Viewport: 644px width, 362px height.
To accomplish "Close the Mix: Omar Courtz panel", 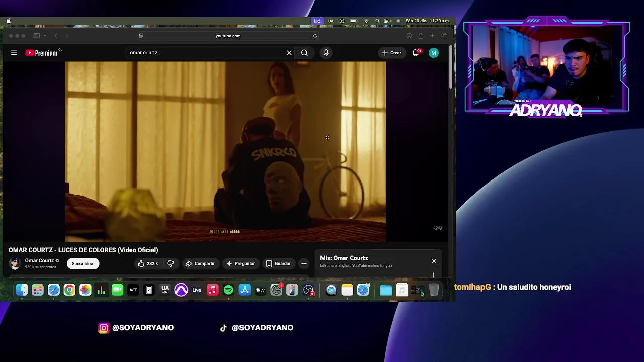I will click(x=434, y=261).
